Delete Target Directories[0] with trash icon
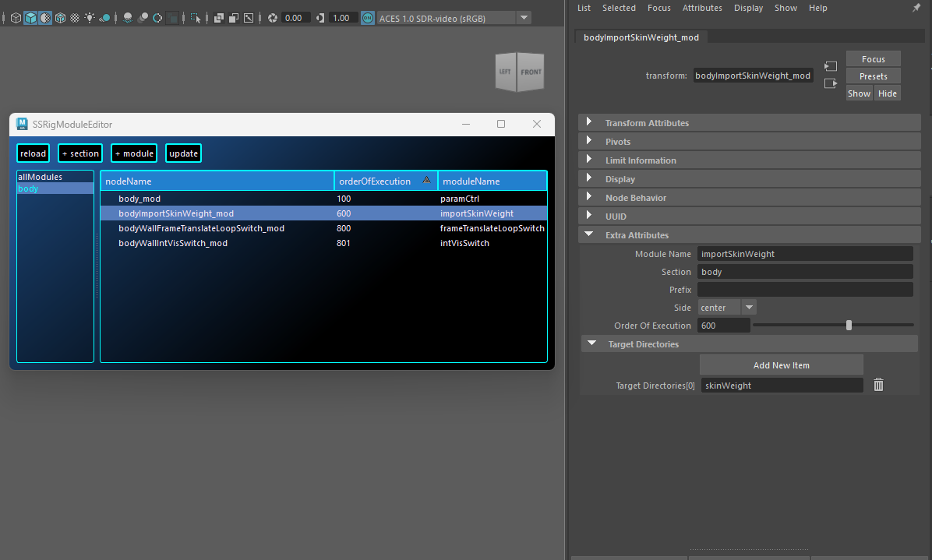 pyautogui.click(x=878, y=385)
